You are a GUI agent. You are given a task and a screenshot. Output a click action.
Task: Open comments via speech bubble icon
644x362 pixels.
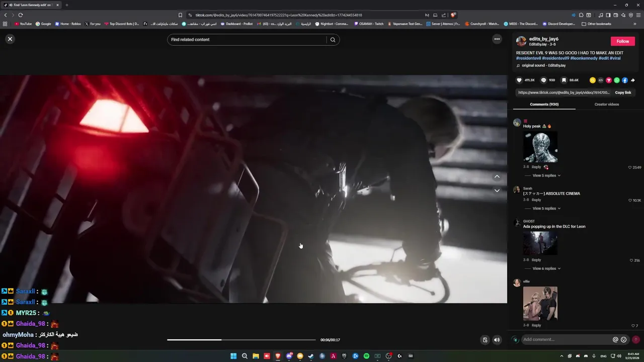point(543,80)
